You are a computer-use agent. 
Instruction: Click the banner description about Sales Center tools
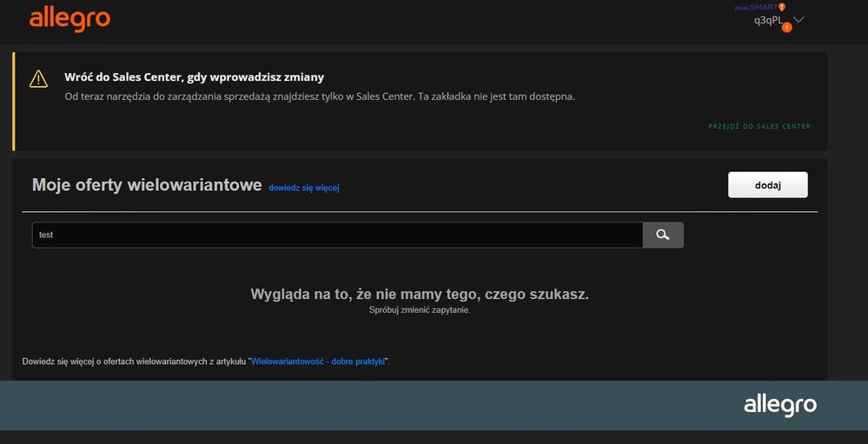[x=320, y=96]
